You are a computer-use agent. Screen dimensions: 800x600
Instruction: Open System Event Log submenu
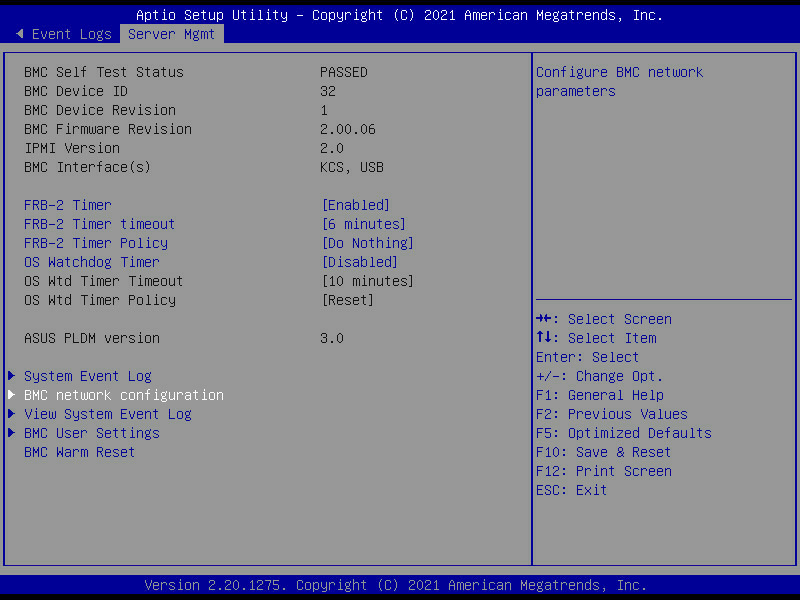tap(88, 376)
